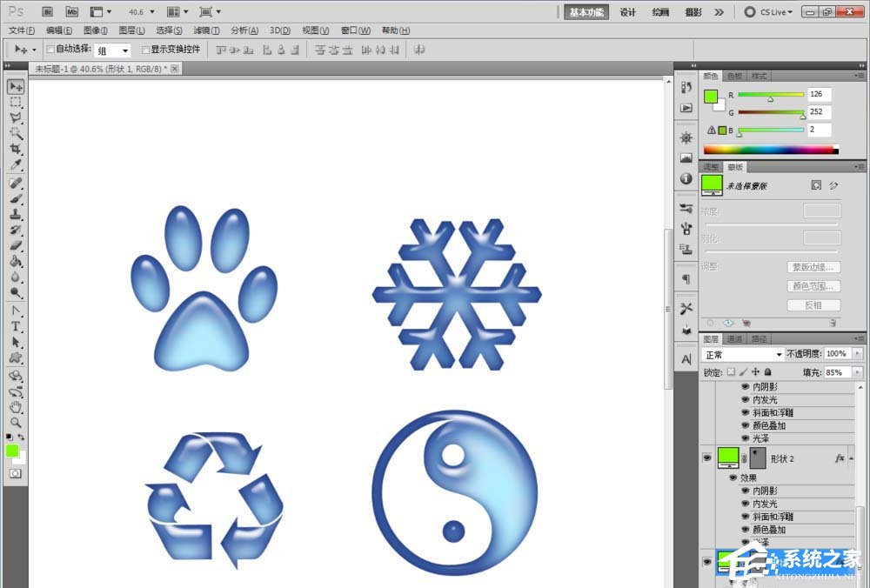Image resolution: width=870 pixels, height=588 pixels.
Task: Check the 显示变换控件 checkbox
Action: pos(144,50)
